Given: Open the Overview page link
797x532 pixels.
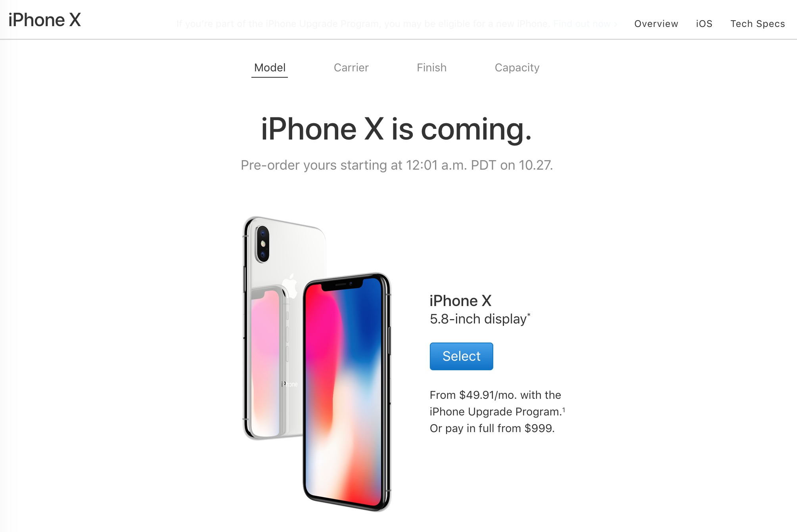Looking at the screenshot, I should click(656, 24).
